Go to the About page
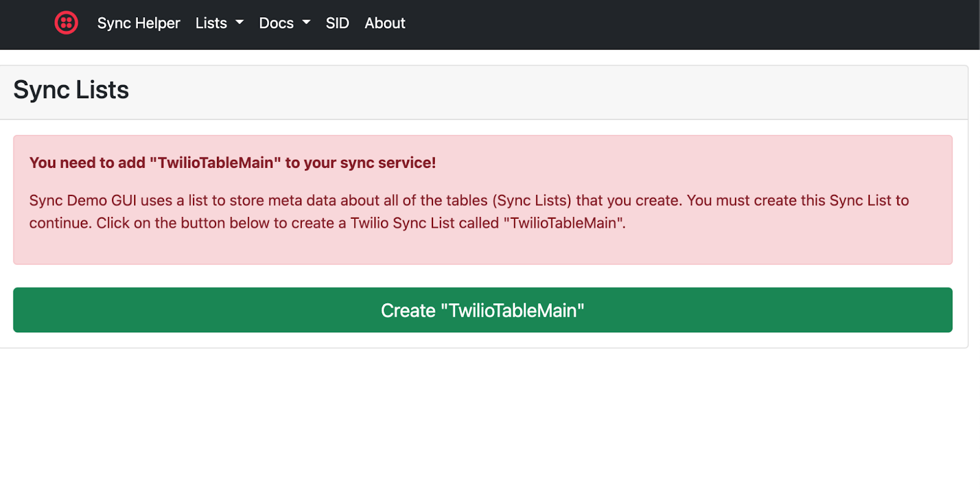Image resolution: width=980 pixels, height=492 pixels. click(x=385, y=23)
